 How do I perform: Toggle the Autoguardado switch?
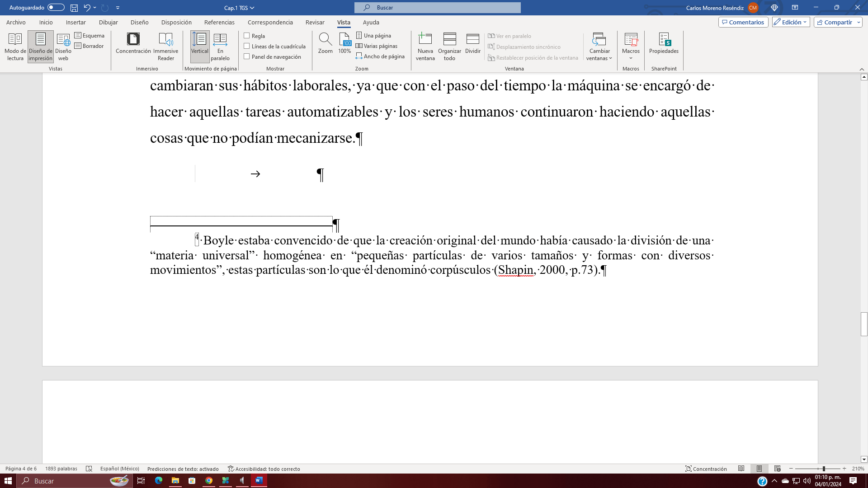56,8
